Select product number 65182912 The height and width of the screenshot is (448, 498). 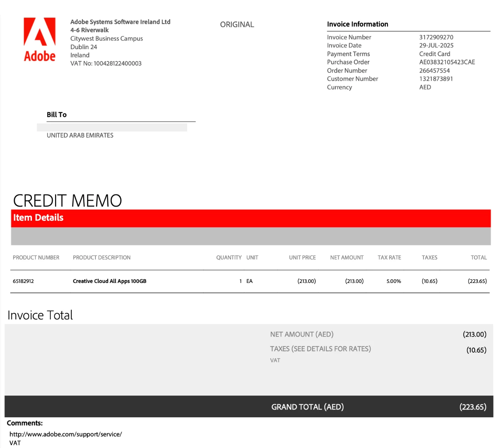coord(23,281)
